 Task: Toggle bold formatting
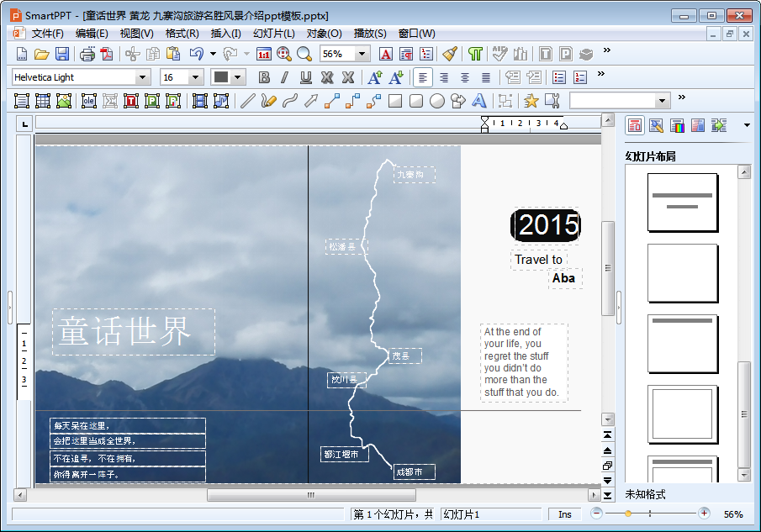[264, 77]
